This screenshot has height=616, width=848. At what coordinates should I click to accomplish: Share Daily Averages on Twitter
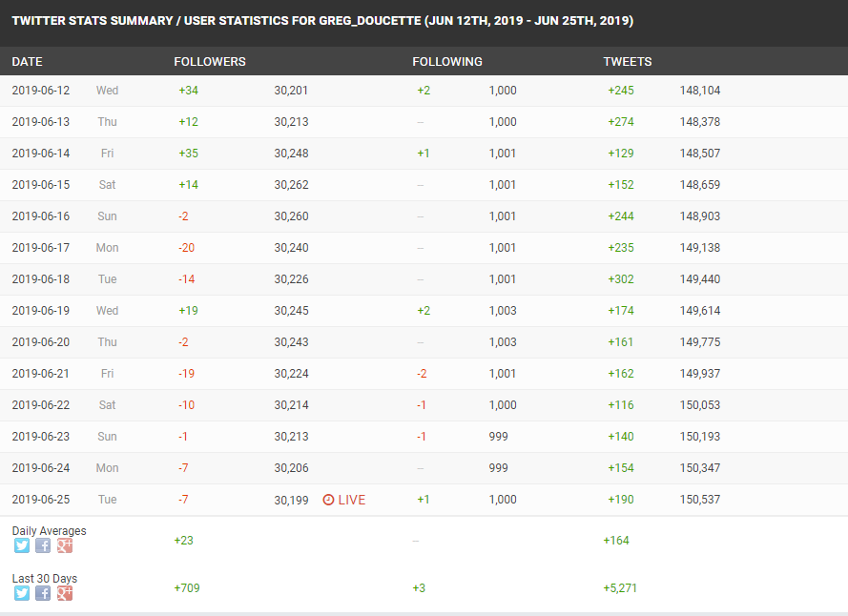click(22, 545)
